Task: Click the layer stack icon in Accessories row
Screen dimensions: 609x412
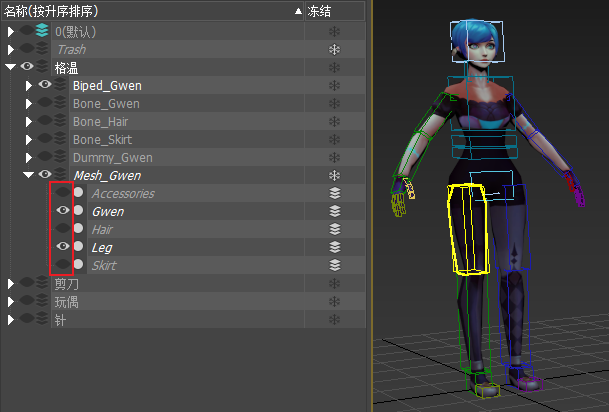Action: [x=335, y=193]
